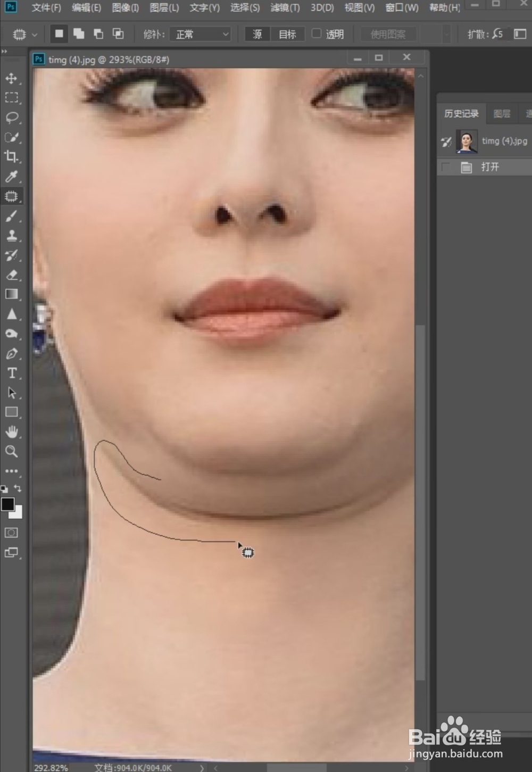Select the timg (4).jpg snapshot thumbnail
The image size is (532, 772).
[x=467, y=142]
